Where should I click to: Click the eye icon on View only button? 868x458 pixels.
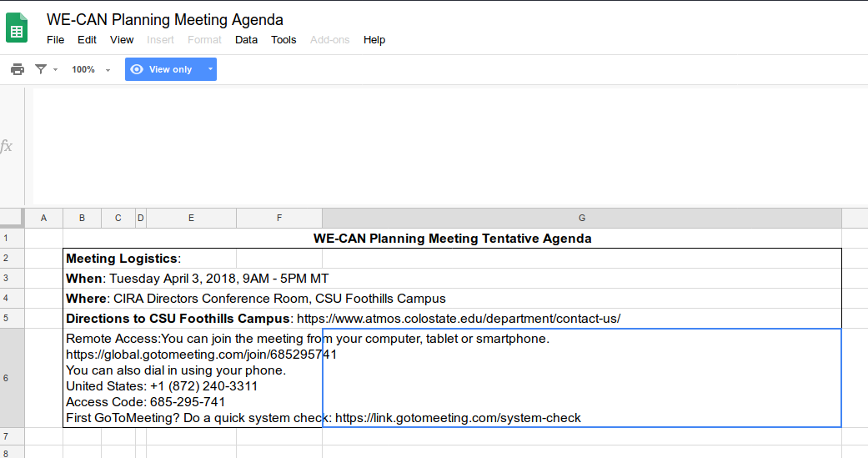138,69
